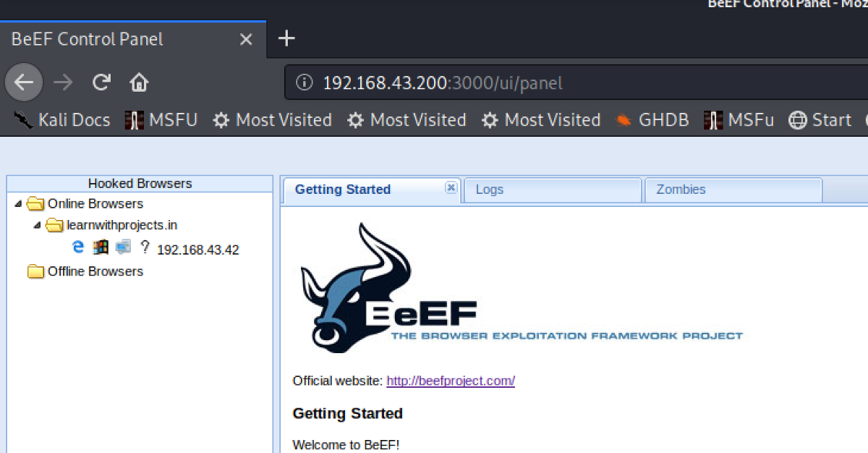Open the browser home page icon
This screenshot has height=453, width=868.
click(138, 82)
